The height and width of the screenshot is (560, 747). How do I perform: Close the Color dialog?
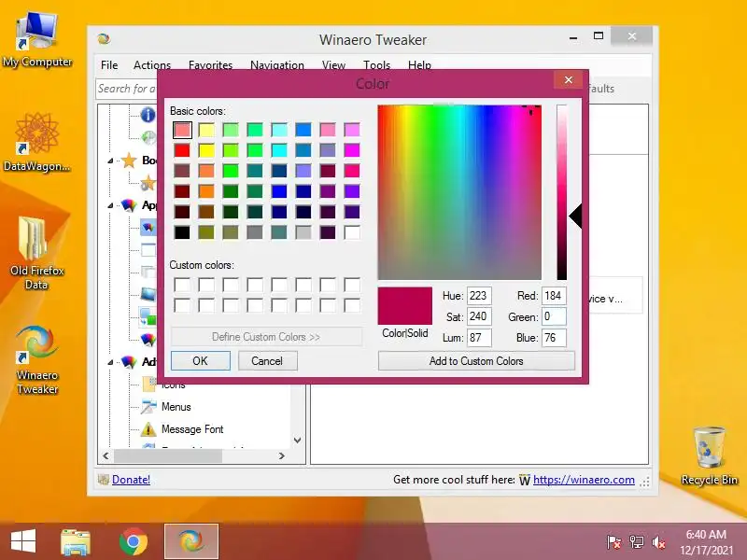[x=569, y=79]
